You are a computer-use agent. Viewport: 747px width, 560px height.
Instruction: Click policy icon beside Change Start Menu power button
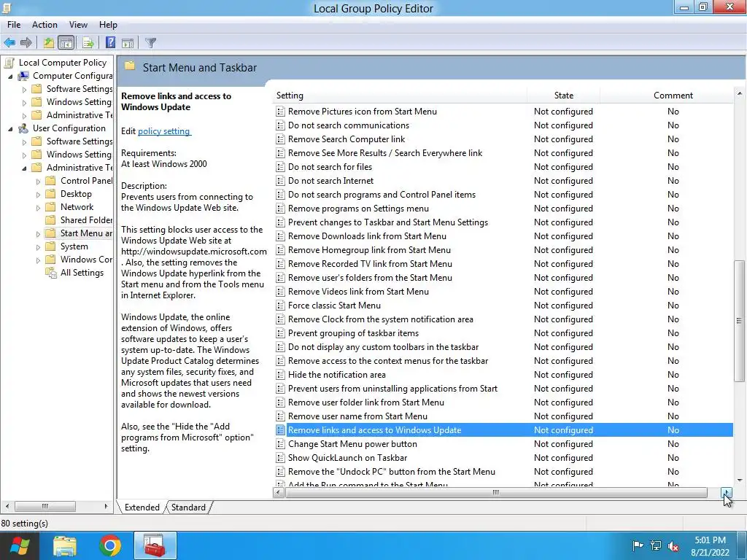coord(281,444)
